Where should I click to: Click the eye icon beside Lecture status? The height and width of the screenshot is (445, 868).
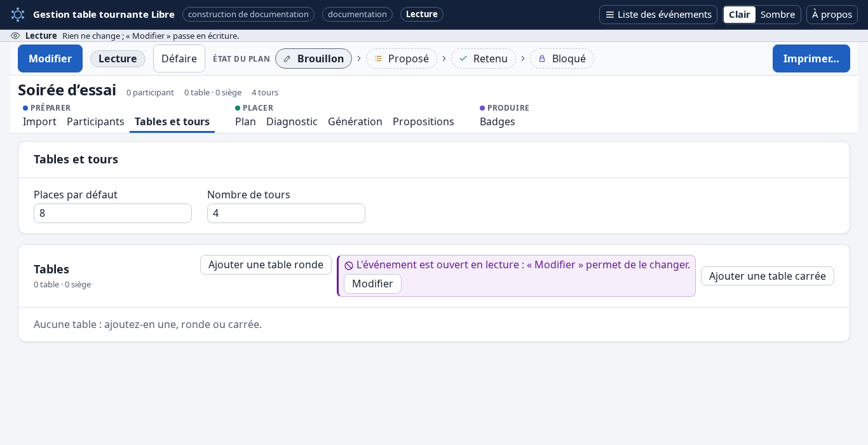coord(15,36)
